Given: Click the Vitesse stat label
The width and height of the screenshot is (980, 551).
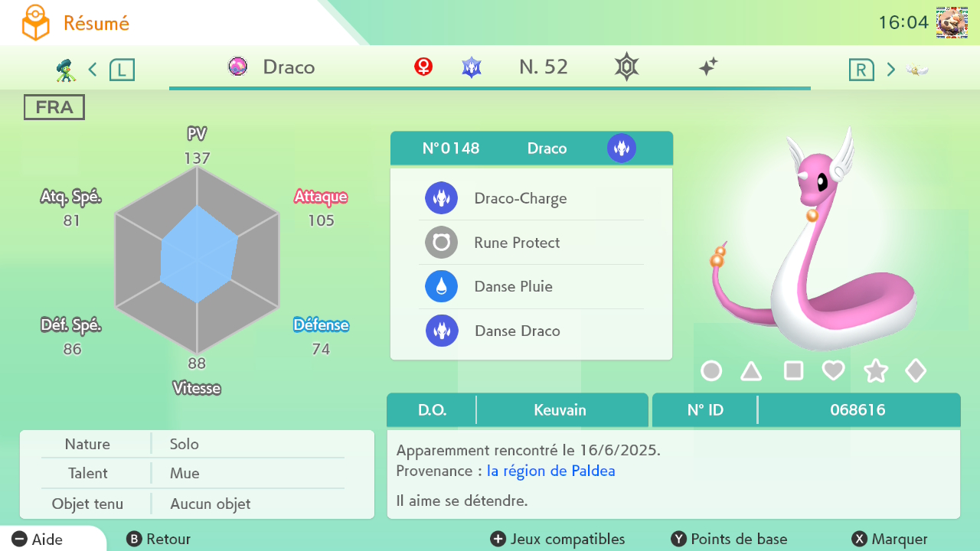Looking at the screenshot, I should (x=197, y=388).
